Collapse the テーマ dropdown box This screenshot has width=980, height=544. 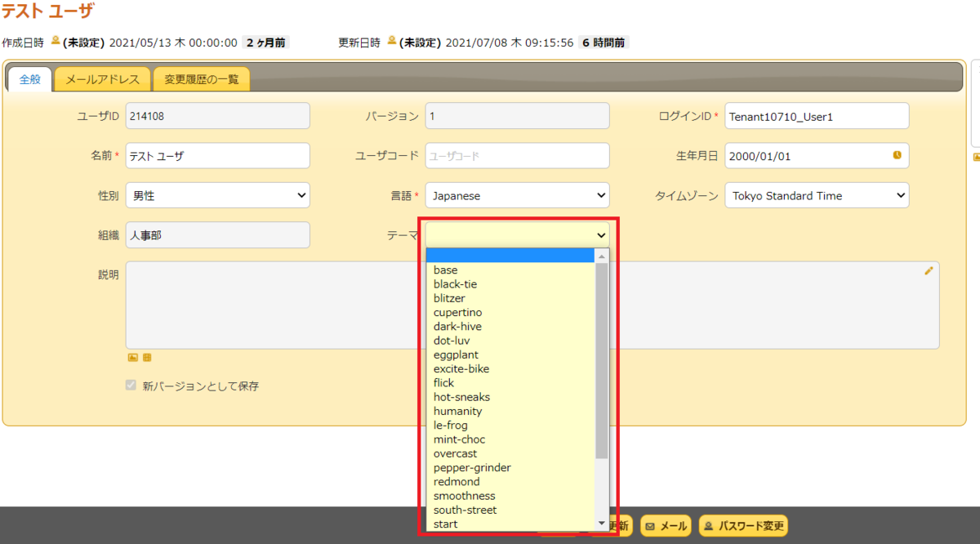518,235
